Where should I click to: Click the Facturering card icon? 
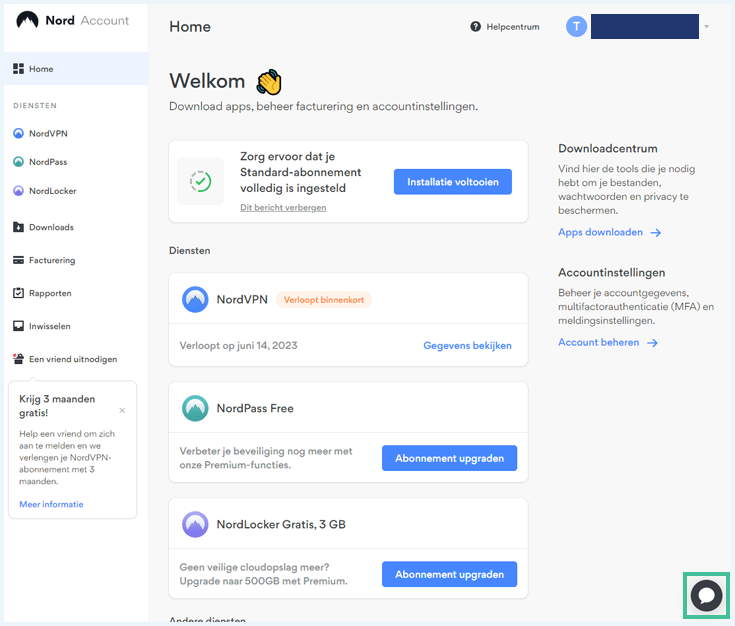(18, 260)
